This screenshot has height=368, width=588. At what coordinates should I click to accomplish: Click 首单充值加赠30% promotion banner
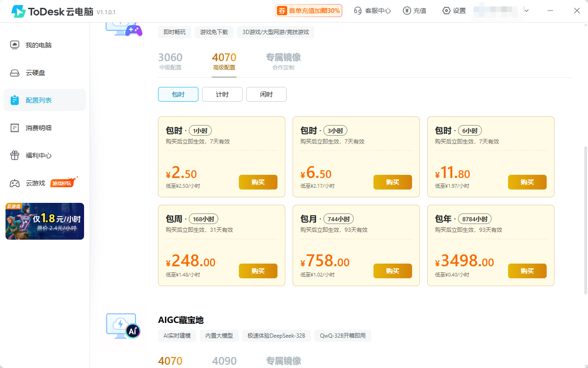coord(309,11)
